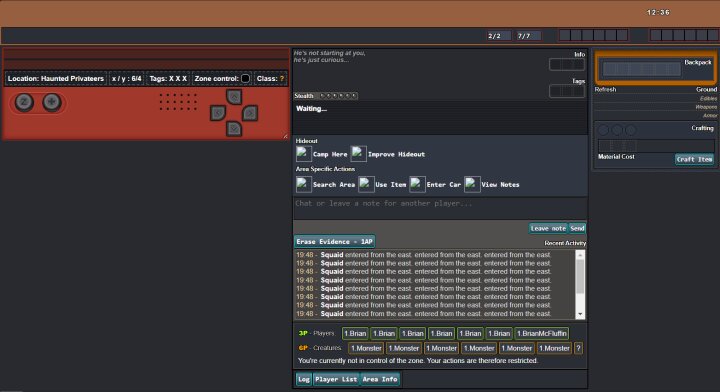Click the Hideout section heading
Screen dimensions: 720x392
(x=306, y=141)
